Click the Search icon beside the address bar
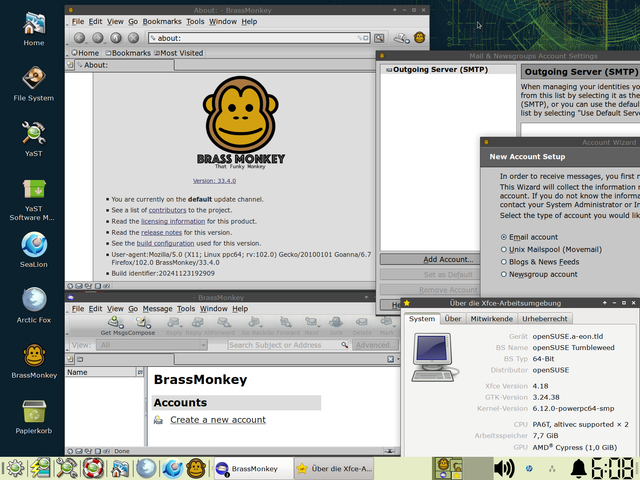This screenshot has height=480, width=640. click(379, 38)
